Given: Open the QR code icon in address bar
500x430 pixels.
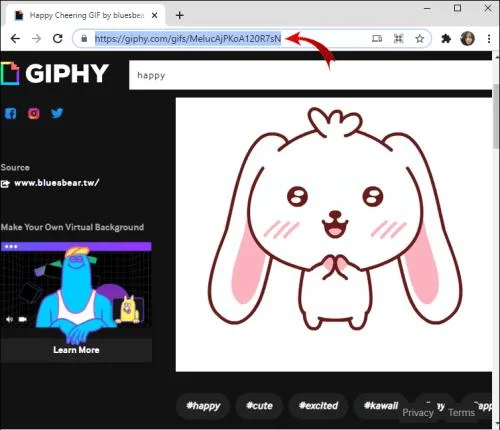Looking at the screenshot, I should (x=398, y=39).
